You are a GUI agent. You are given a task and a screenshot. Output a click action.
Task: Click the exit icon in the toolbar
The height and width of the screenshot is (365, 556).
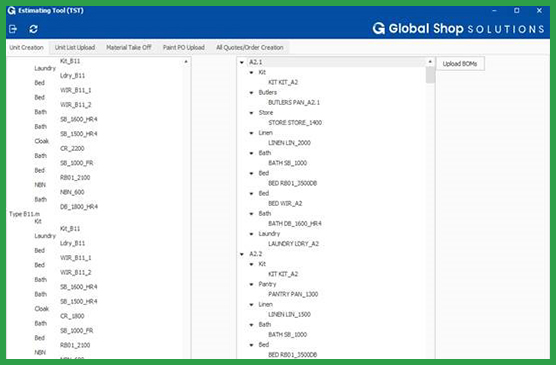pos(13,29)
